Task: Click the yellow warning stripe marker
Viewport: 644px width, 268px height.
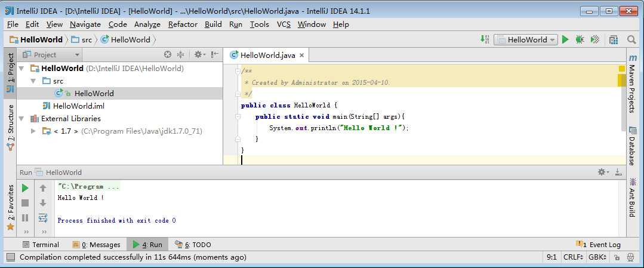Action: tap(622, 80)
